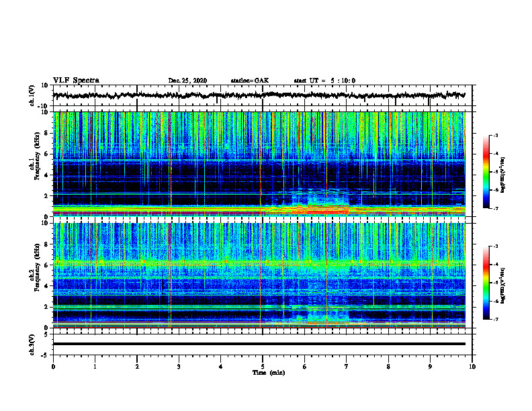
Task: Click the ch.1 color scale bar
Action: 486,172
